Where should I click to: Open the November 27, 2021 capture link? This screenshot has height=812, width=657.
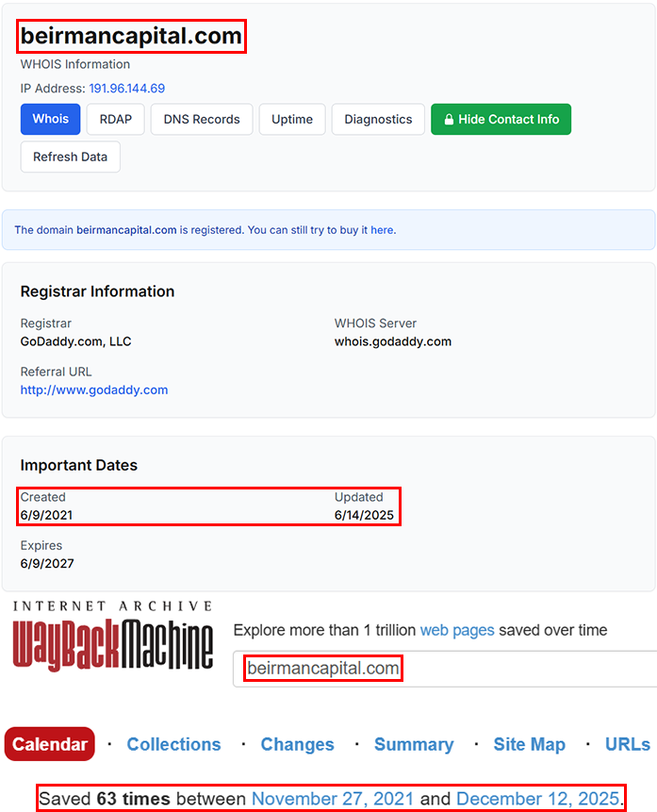[333, 799]
